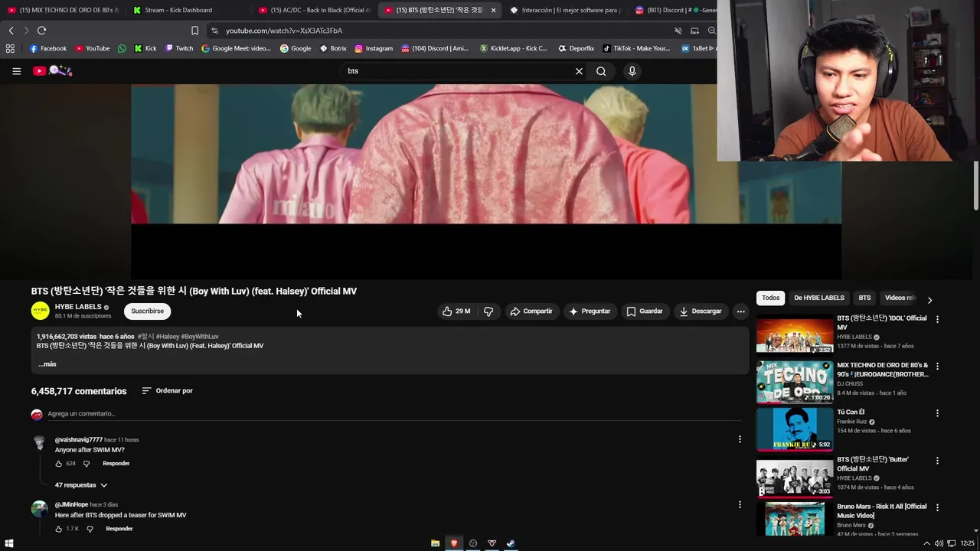
Task: Open the Bruno Mars - Risk It All title
Action: pos(881,511)
